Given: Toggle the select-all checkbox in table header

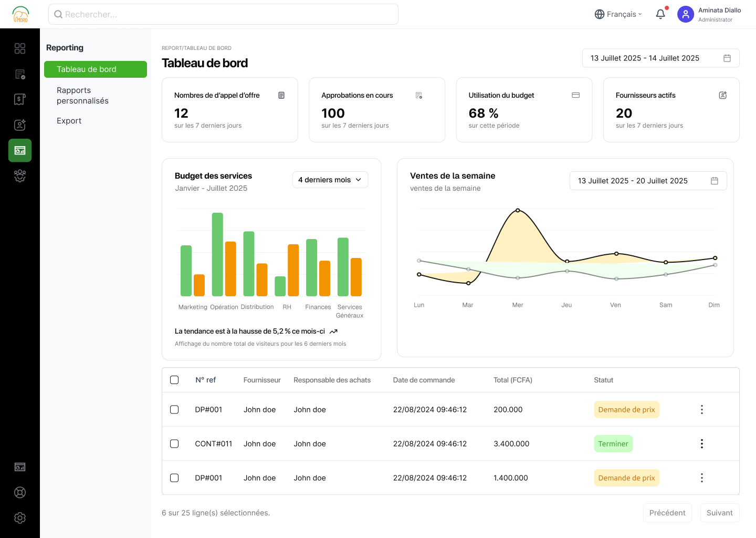Looking at the screenshot, I should pyautogui.click(x=174, y=380).
